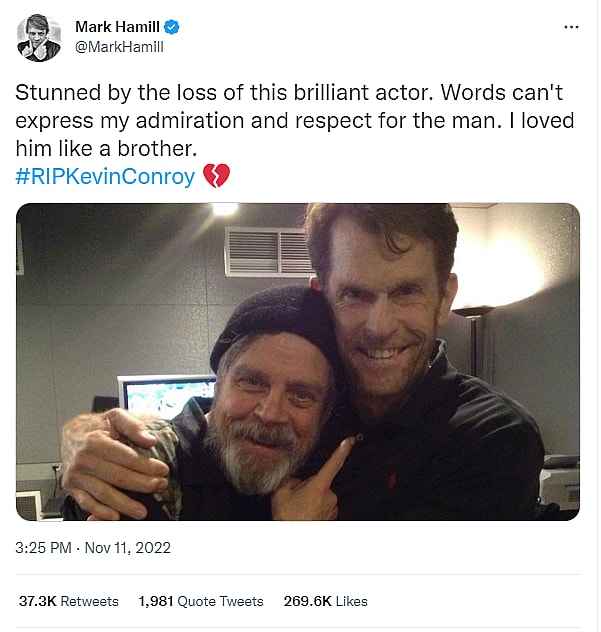Viewport: 601px width, 632px height.
Task: Click the broken heart emoji
Action: 217,177
